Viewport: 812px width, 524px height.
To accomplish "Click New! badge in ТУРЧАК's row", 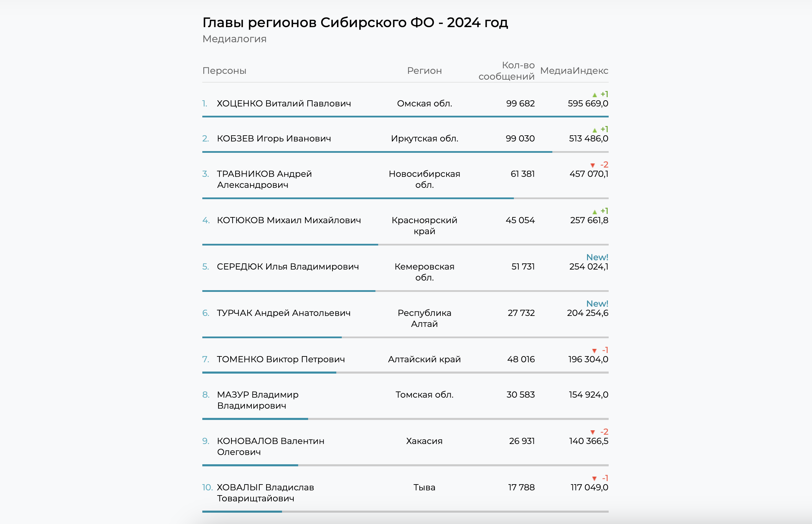I will (x=597, y=304).
